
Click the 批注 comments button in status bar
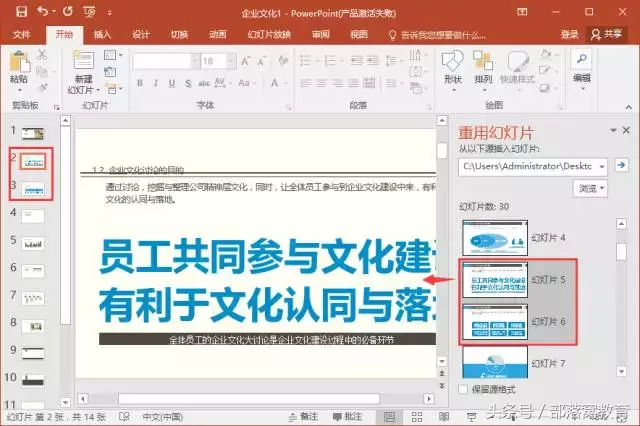coord(347,417)
